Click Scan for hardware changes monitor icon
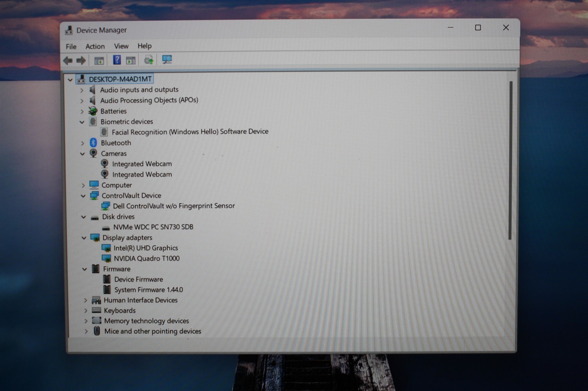Image resolution: width=588 pixels, height=391 pixels. pyautogui.click(x=167, y=60)
